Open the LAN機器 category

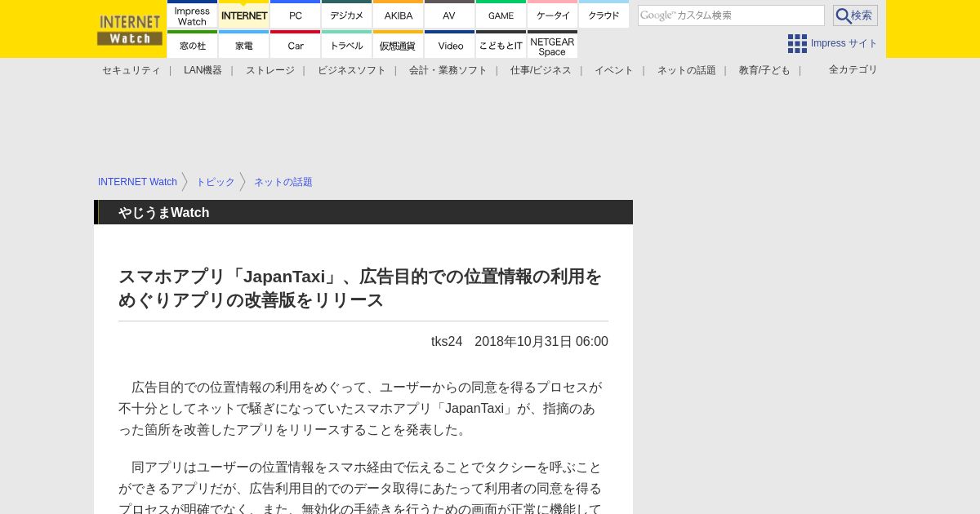click(203, 70)
